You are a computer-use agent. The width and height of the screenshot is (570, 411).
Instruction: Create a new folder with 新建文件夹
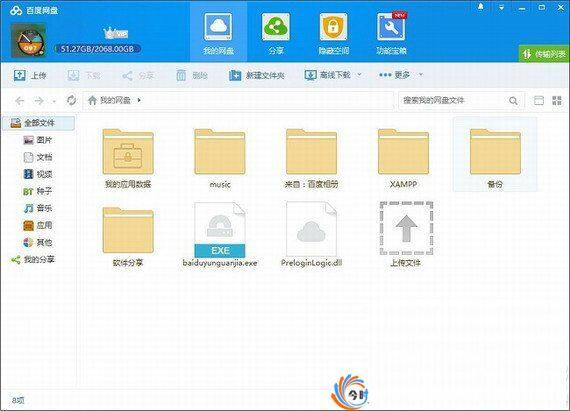[x=256, y=75]
